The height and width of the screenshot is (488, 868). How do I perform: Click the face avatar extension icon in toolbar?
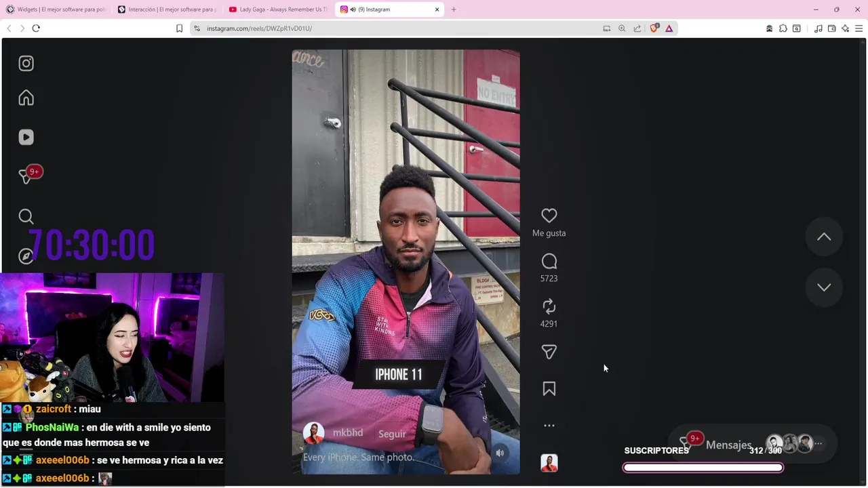pyautogui.click(x=769, y=28)
